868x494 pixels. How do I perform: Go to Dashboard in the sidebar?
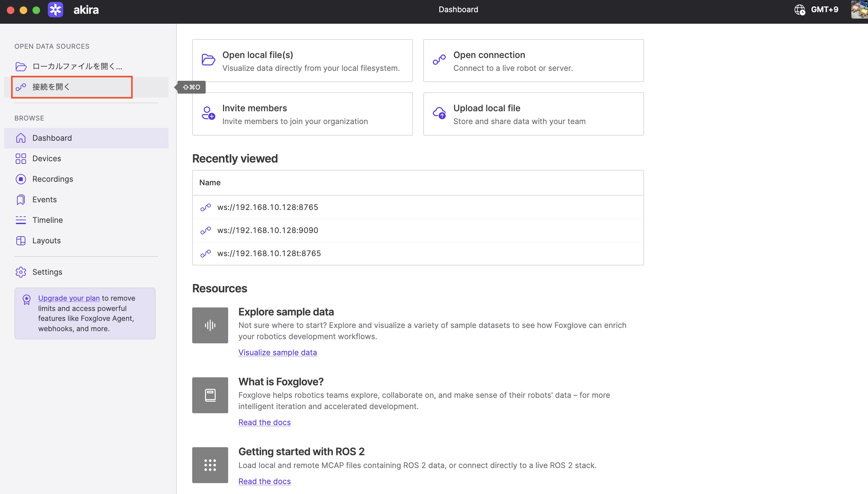[x=86, y=138]
